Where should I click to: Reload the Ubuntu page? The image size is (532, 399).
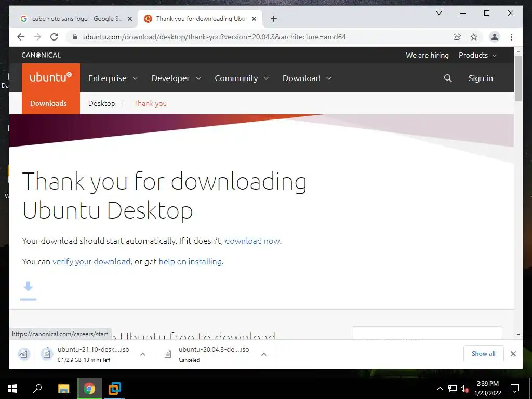click(54, 37)
